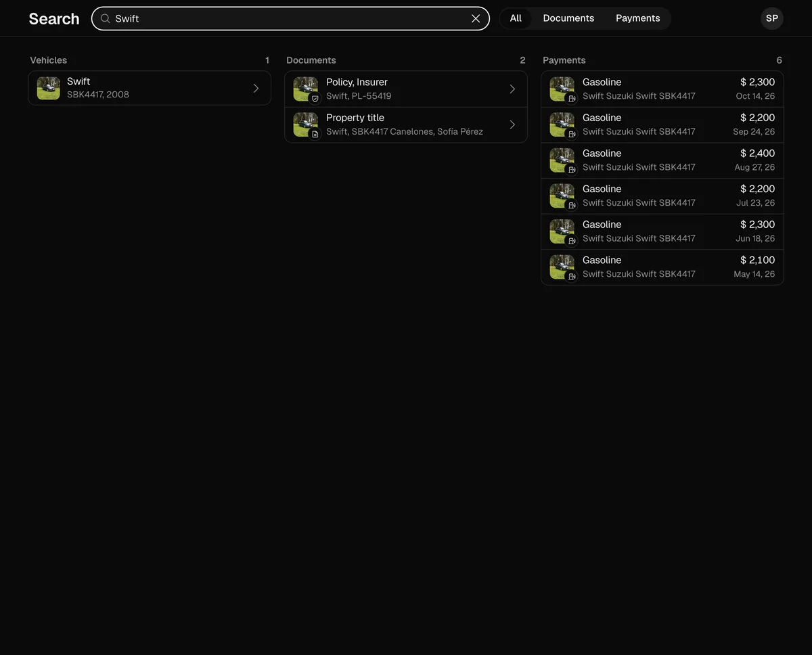Open the Gasoline payment dated Oct 14, 26
The image size is (812, 655).
(x=662, y=89)
